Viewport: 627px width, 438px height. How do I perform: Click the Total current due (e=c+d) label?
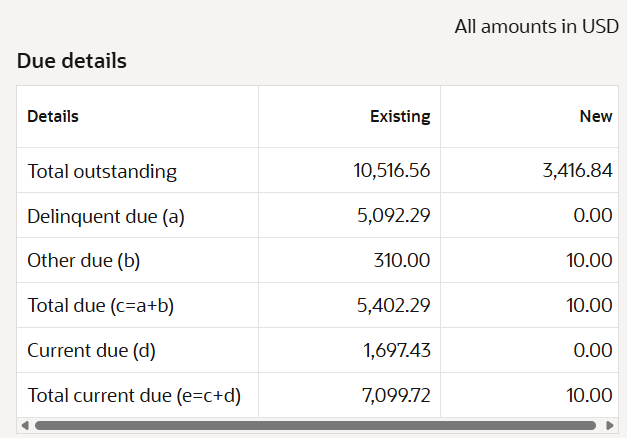[134, 396]
